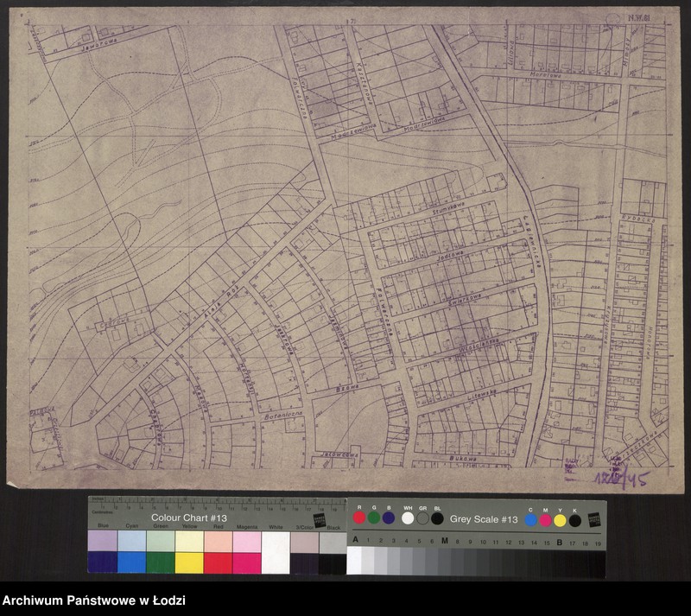This screenshot has width=691, height=616.
Task: Click the Archiwum Państwowe w Łodzi caption
Action: click(93, 600)
